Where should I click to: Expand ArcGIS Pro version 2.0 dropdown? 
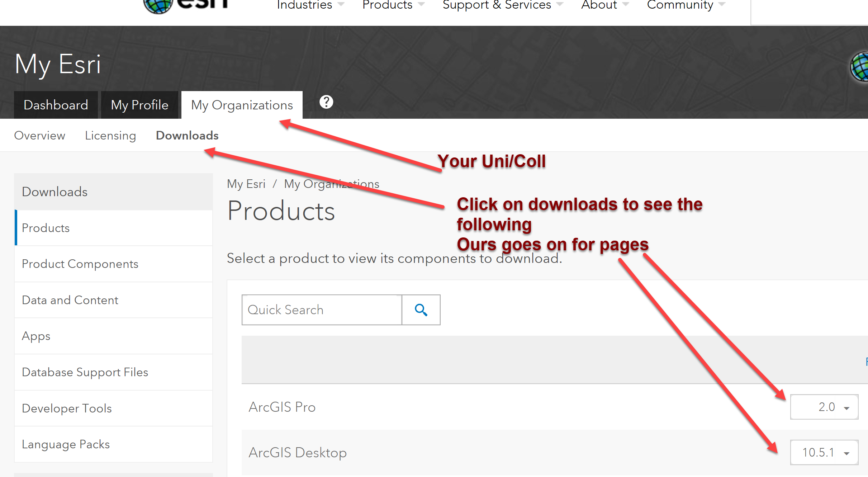pos(824,407)
